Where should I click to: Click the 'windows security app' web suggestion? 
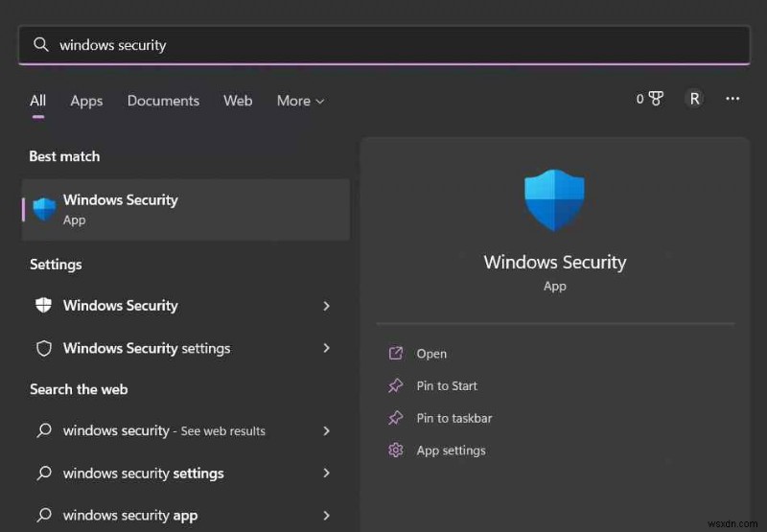point(130,516)
